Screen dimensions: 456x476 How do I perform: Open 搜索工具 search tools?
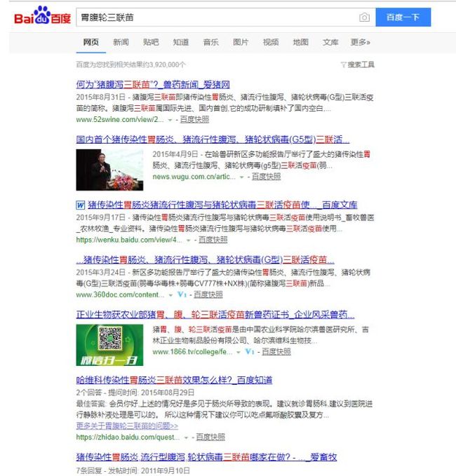pyautogui.click(x=361, y=64)
